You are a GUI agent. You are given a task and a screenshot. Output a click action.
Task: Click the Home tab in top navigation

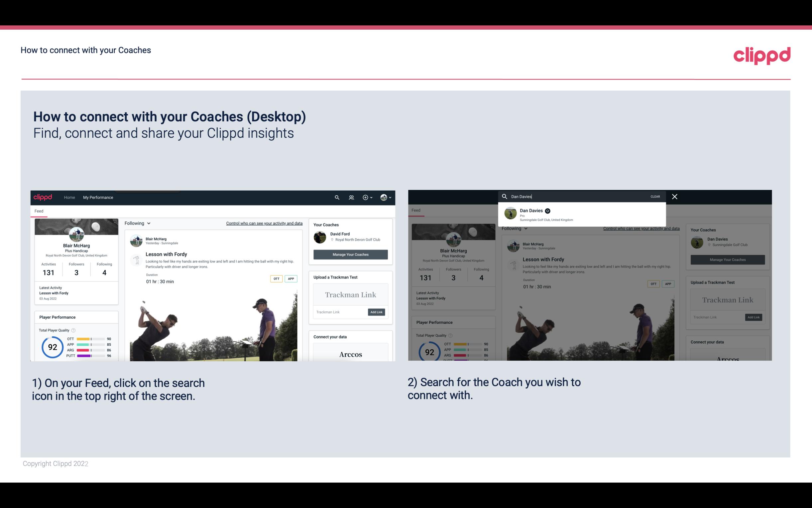tap(69, 197)
